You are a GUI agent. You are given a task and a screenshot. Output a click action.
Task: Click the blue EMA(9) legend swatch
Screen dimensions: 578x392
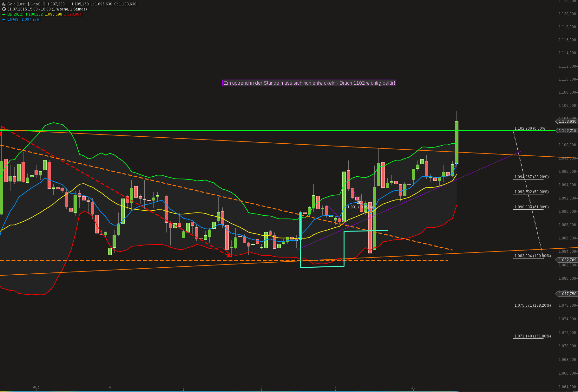point(4,19)
